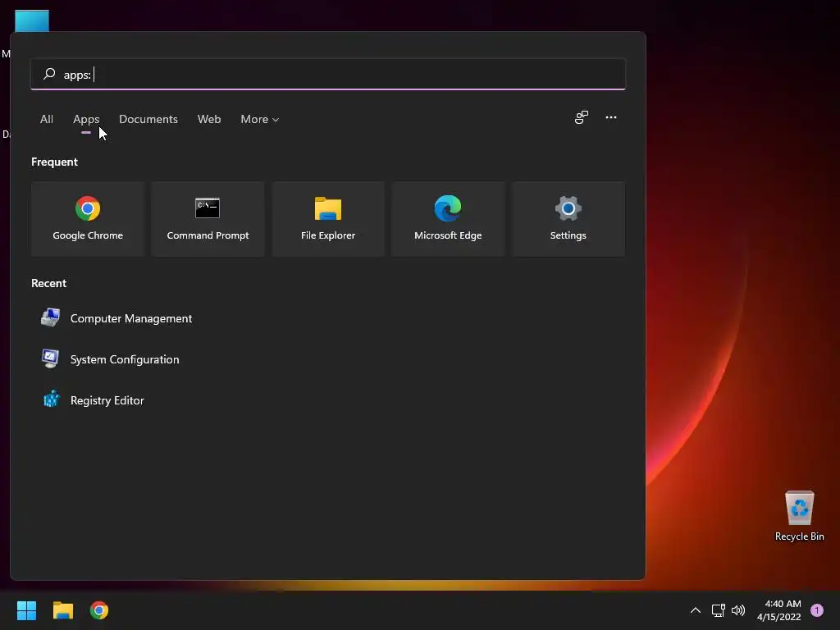The width and height of the screenshot is (840, 630).
Task: Launch Command Prompt from Frequent tiles
Action: (208, 218)
